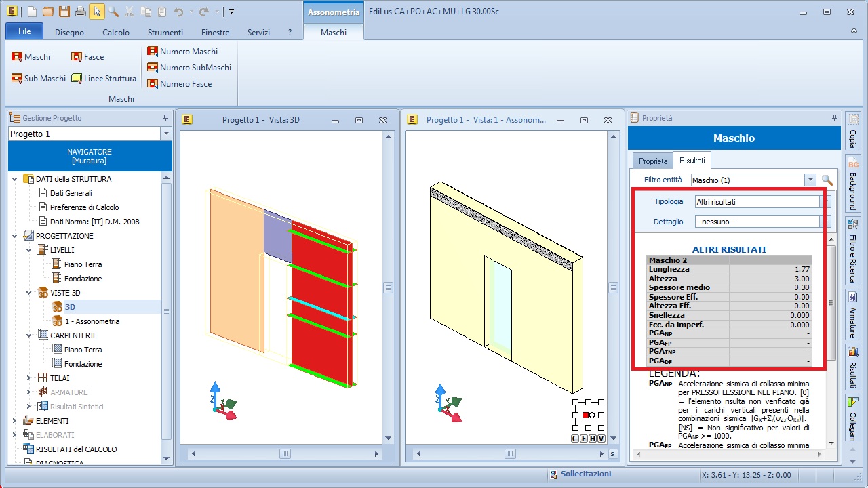Open the Progetto 1 project dropdown
The width and height of the screenshot is (868, 488).
pos(166,134)
